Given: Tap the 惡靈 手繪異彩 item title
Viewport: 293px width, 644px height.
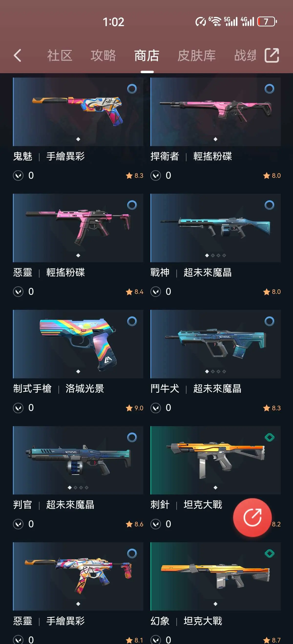Looking at the screenshot, I should pyautogui.click(x=49, y=621).
